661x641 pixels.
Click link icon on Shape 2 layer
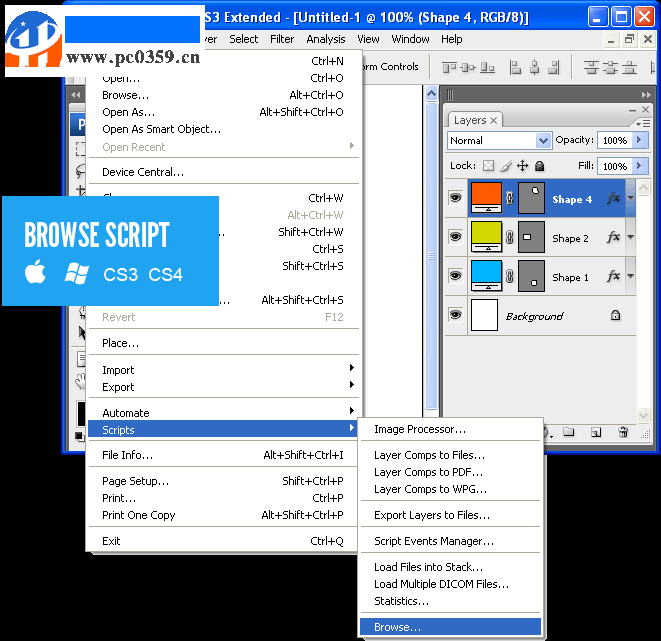[510, 237]
